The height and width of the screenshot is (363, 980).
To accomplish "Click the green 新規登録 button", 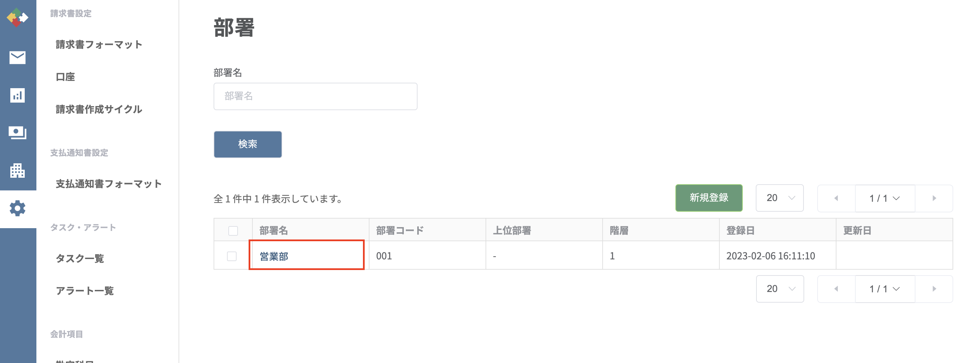I will (709, 198).
